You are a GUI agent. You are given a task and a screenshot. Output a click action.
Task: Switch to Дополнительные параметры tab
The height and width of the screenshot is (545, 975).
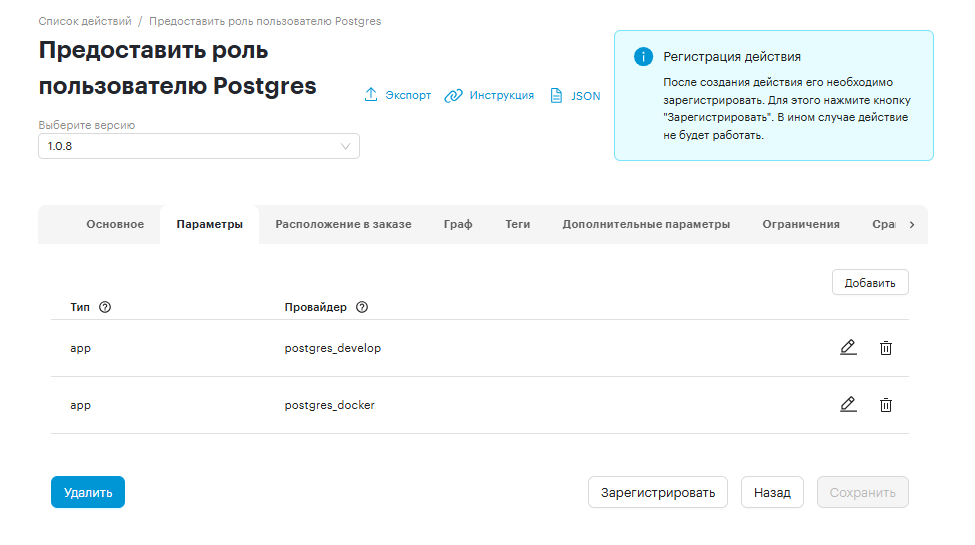click(x=646, y=224)
